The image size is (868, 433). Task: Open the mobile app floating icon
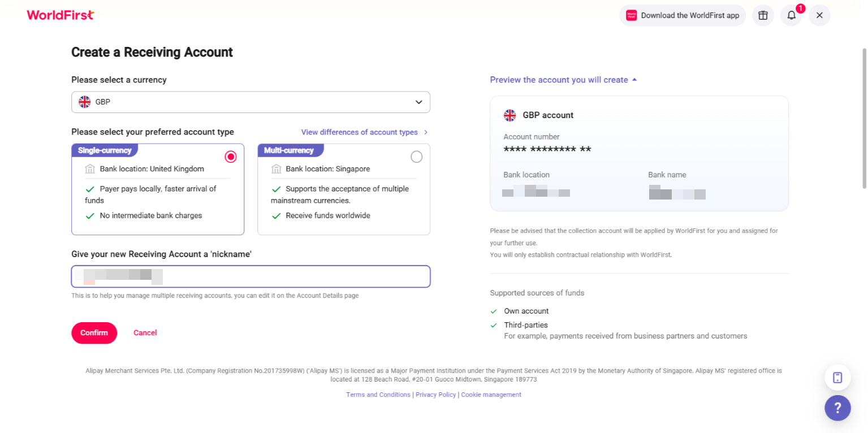coord(837,378)
